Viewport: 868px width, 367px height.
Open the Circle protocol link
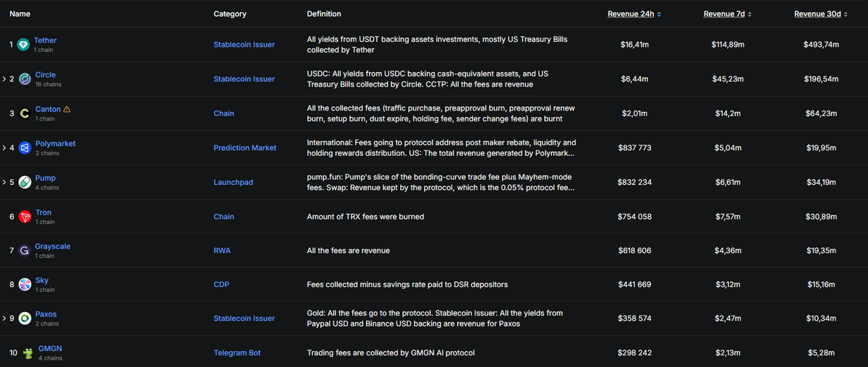tap(45, 74)
